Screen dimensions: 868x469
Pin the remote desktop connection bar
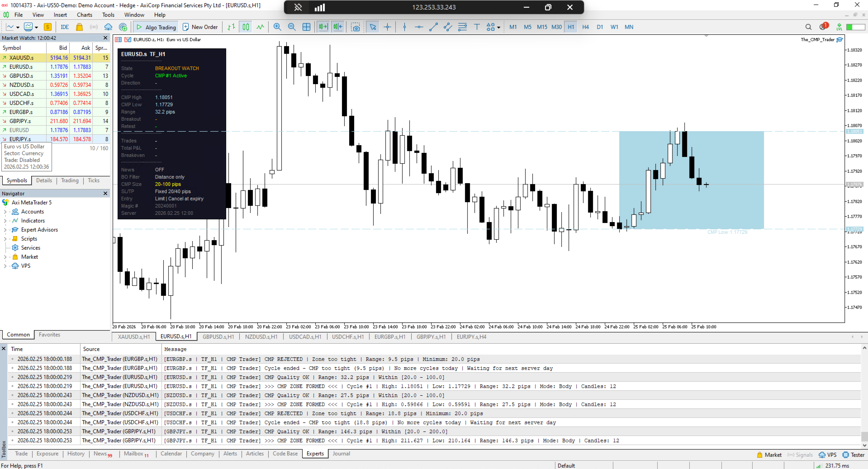coord(298,7)
